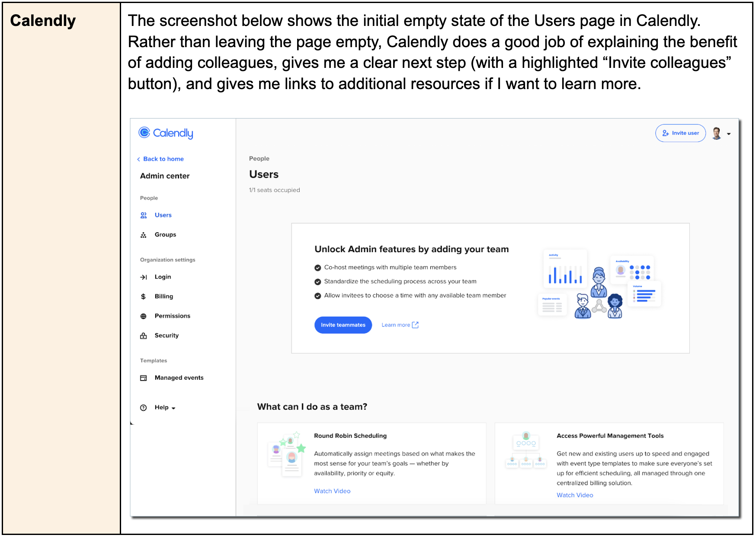
Task: Click the Groups icon in sidebar
Action: 144,235
